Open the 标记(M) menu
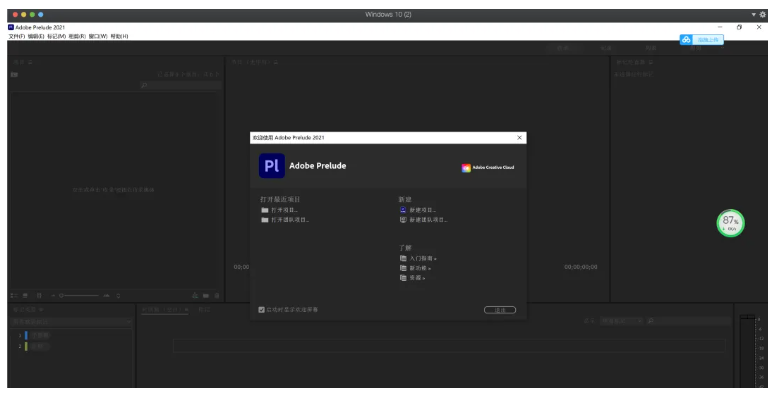 click(x=56, y=37)
